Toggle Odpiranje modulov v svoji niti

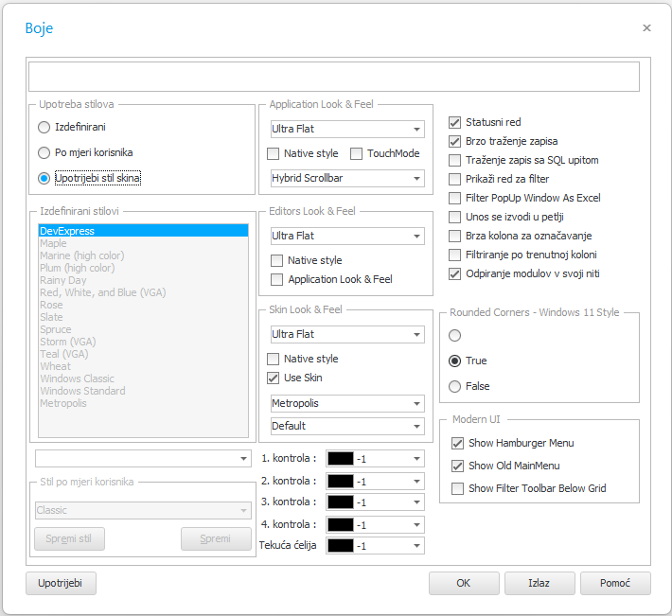click(454, 273)
